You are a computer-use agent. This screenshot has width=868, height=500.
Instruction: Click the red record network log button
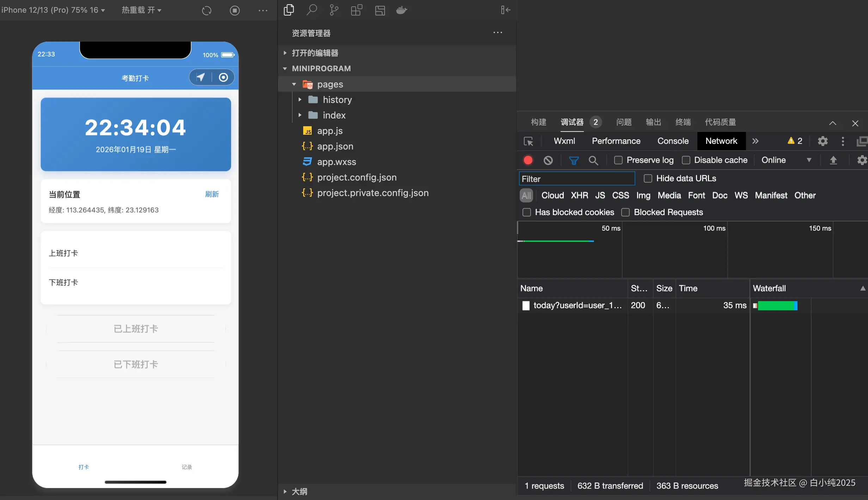(x=528, y=160)
